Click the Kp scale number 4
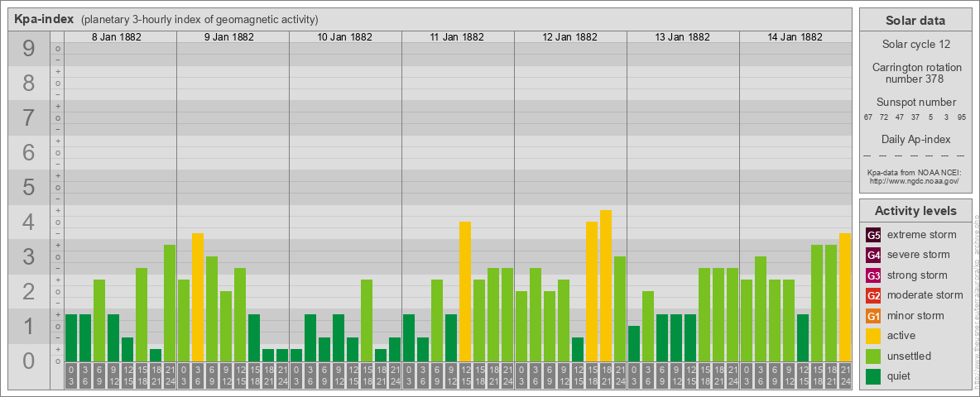Image resolution: width=980 pixels, height=397 pixels. (28, 222)
